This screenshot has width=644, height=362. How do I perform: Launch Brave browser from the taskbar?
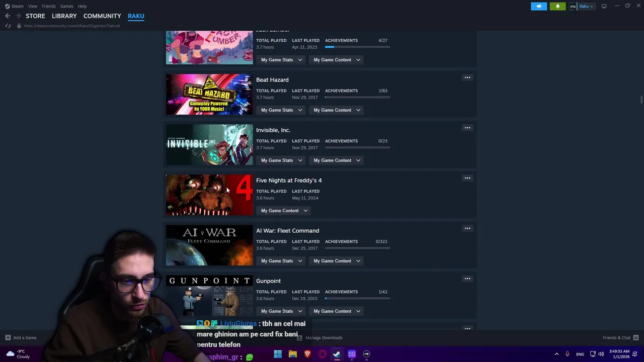click(307, 354)
